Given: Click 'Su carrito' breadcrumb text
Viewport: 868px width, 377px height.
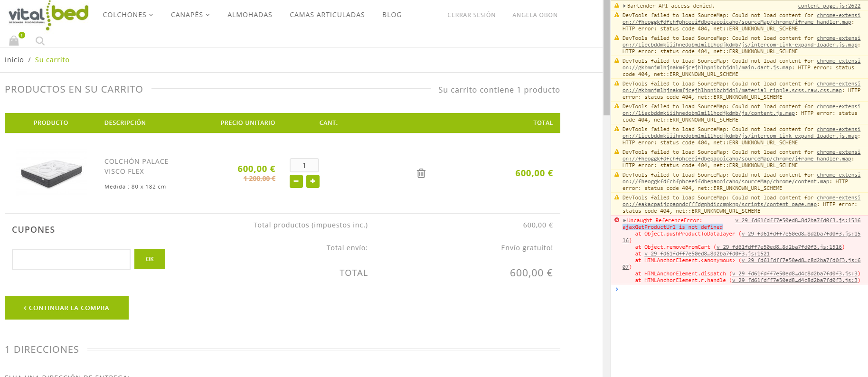Looking at the screenshot, I should point(52,60).
